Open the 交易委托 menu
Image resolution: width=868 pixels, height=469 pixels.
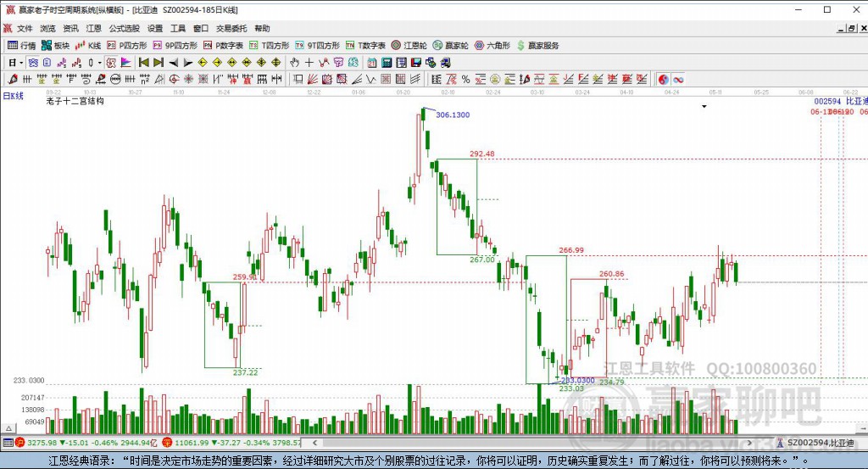click(x=231, y=28)
